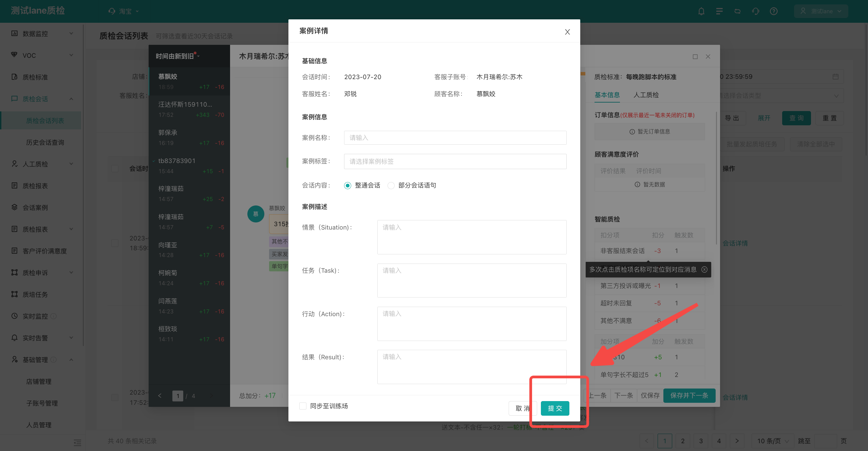
Task: Click the 情景 (Situation) text area
Action: (472, 237)
